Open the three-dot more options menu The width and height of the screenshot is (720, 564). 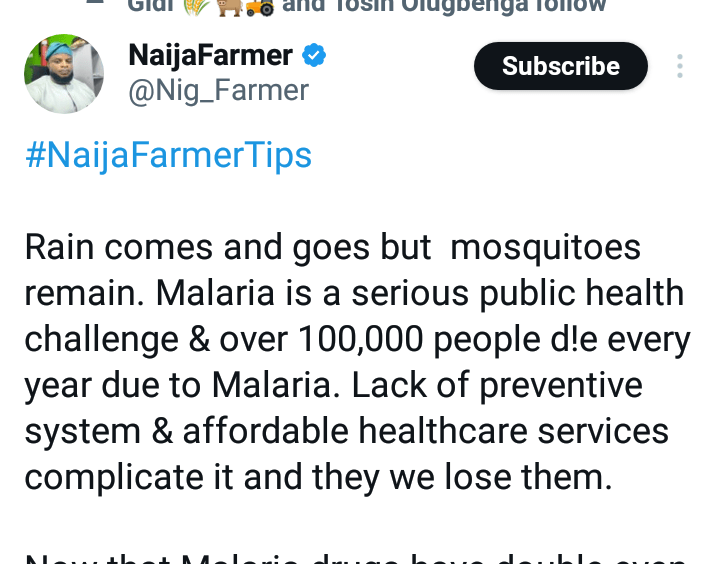click(680, 66)
